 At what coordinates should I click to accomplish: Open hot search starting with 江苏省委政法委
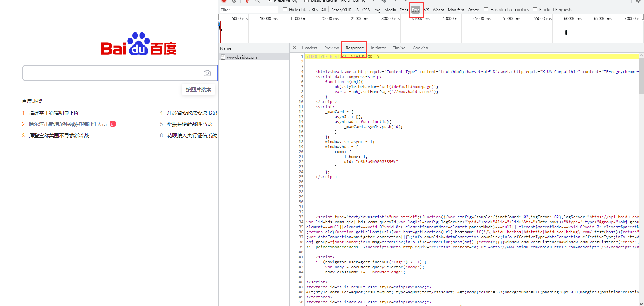tap(192, 113)
